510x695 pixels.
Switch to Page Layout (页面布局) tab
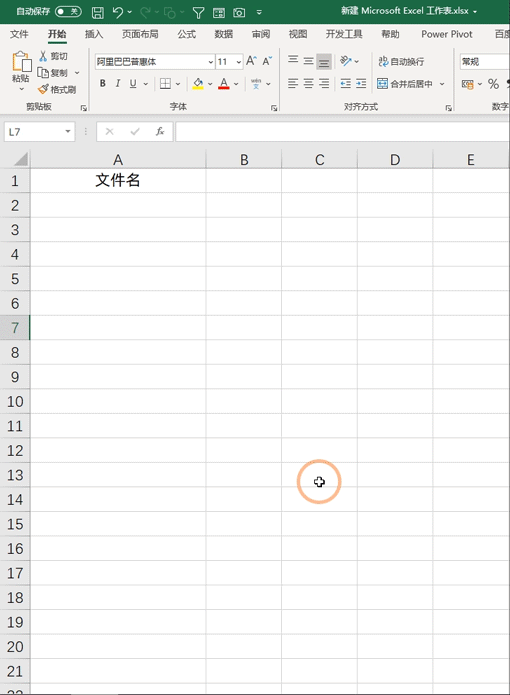[140, 34]
